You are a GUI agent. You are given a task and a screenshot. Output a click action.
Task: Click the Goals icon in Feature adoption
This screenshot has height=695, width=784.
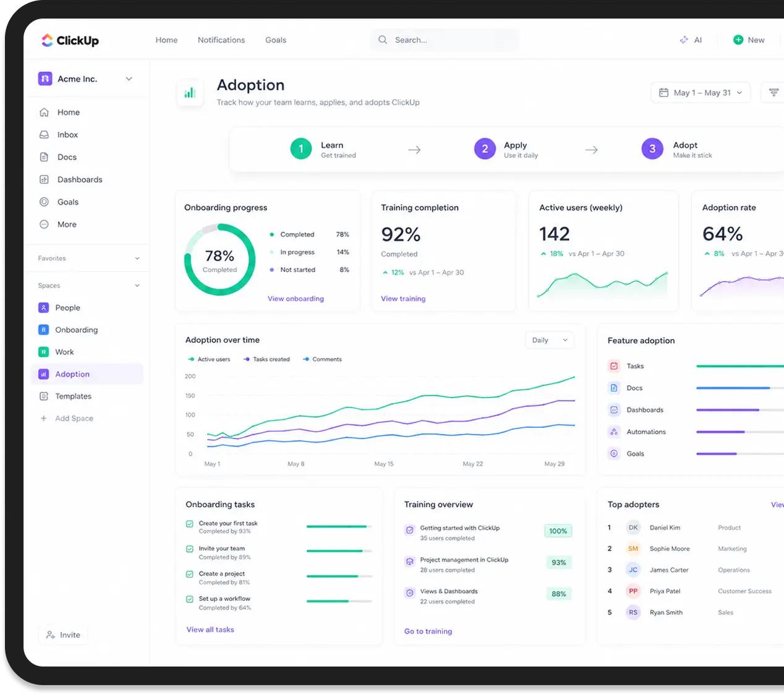[x=614, y=454]
